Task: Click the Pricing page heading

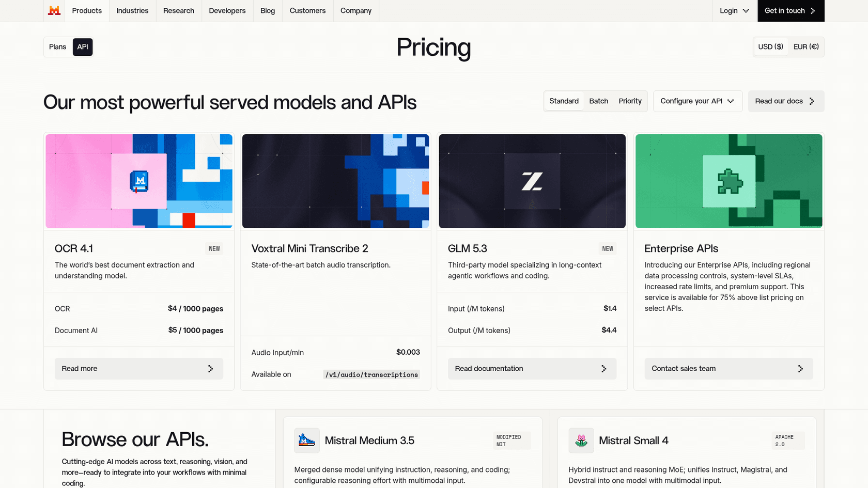Action: tap(433, 48)
